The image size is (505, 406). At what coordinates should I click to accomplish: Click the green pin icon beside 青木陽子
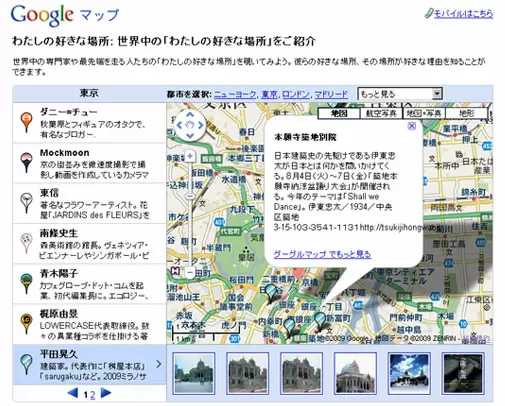click(x=26, y=284)
